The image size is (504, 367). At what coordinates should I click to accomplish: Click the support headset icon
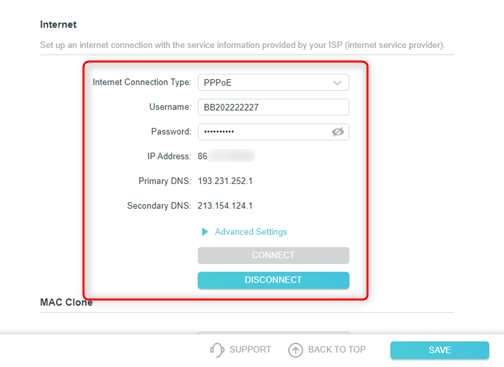click(217, 350)
